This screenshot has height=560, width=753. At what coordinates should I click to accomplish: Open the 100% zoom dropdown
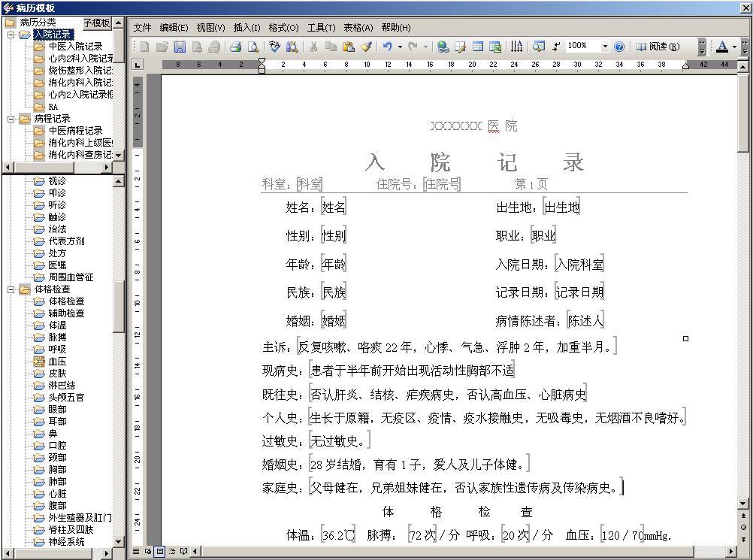pyautogui.click(x=605, y=47)
